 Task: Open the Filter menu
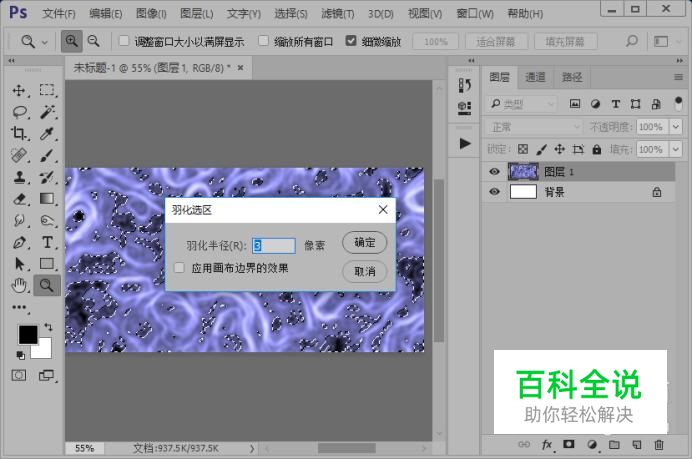pos(338,14)
